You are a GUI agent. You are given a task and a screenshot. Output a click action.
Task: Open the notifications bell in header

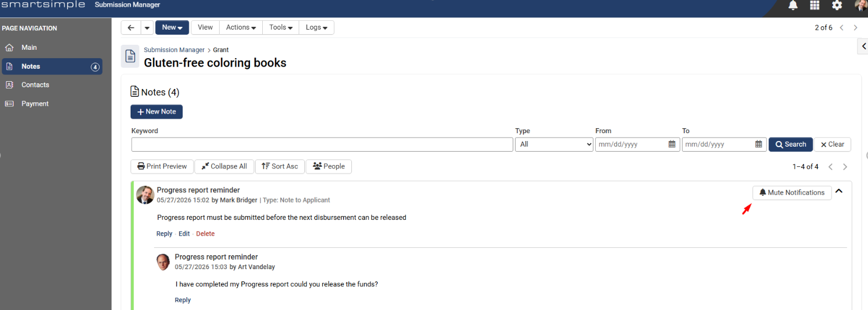pos(793,5)
